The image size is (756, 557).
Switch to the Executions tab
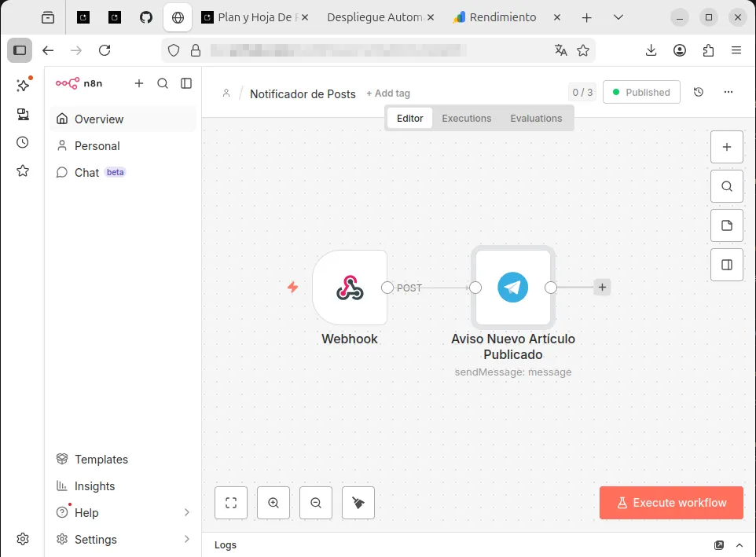coord(467,119)
